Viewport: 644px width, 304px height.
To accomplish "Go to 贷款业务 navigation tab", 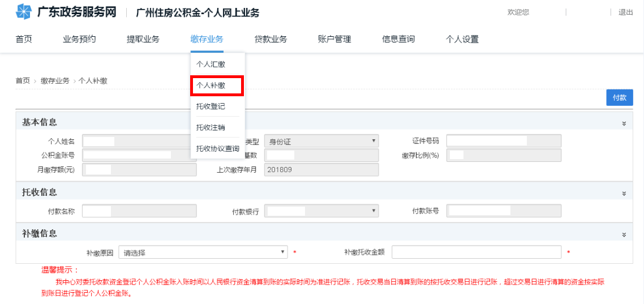I will click(271, 39).
